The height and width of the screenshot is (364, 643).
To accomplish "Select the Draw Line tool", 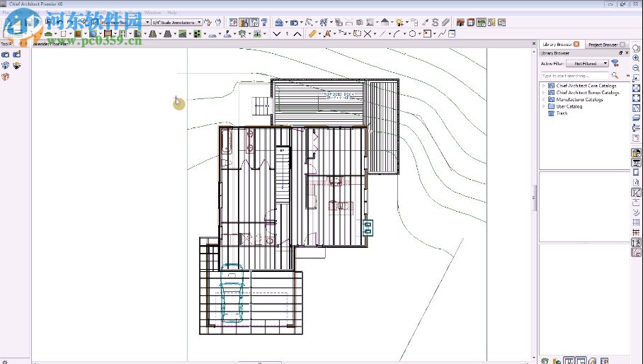I will [382, 34].
